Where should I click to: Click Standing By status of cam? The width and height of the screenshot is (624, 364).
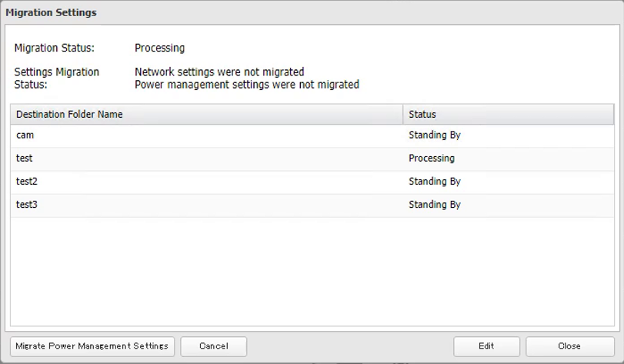pyautogui.click(x=434, y=135)
